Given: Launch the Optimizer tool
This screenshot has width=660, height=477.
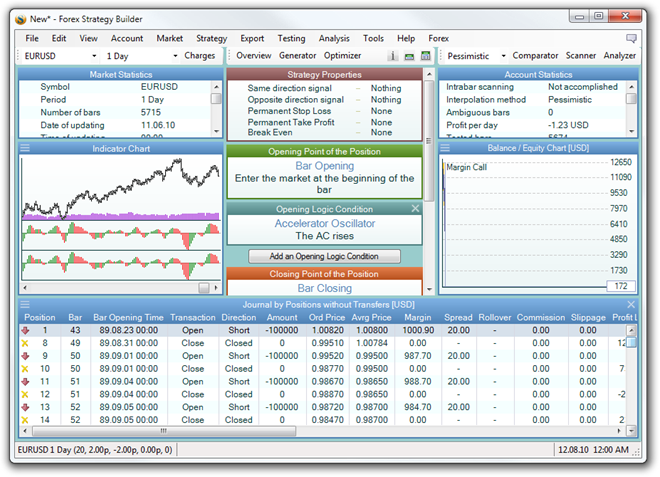Looking at the screenshot, I should pyautogui.click(x=343, y=56).
